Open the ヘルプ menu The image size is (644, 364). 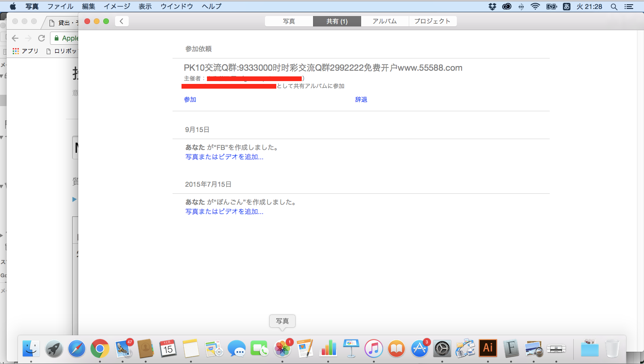pos(211,7)
